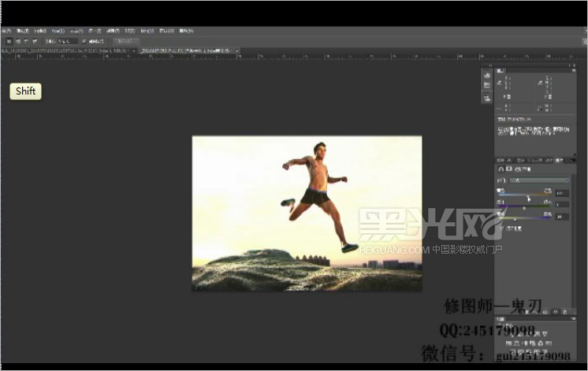
Task: Click the clip-to-layer icon in Properties footer
Action: pos(528,312)
